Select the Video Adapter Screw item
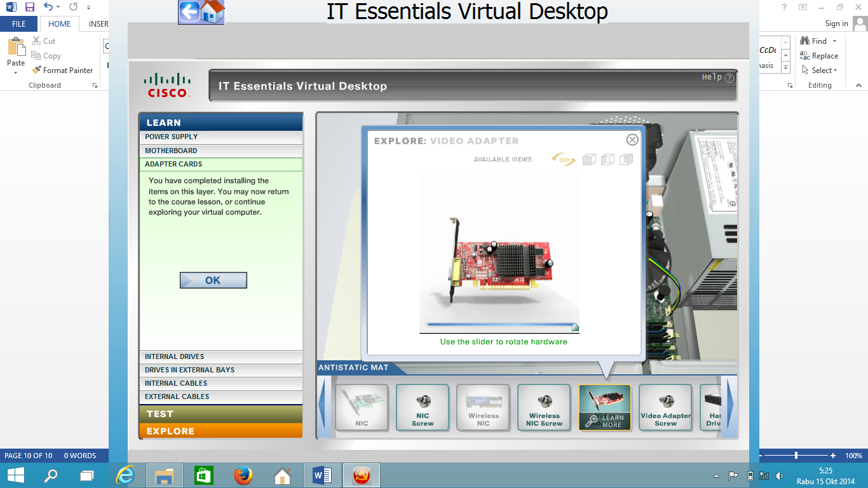The image size is (868, 488). coord(665,407)
